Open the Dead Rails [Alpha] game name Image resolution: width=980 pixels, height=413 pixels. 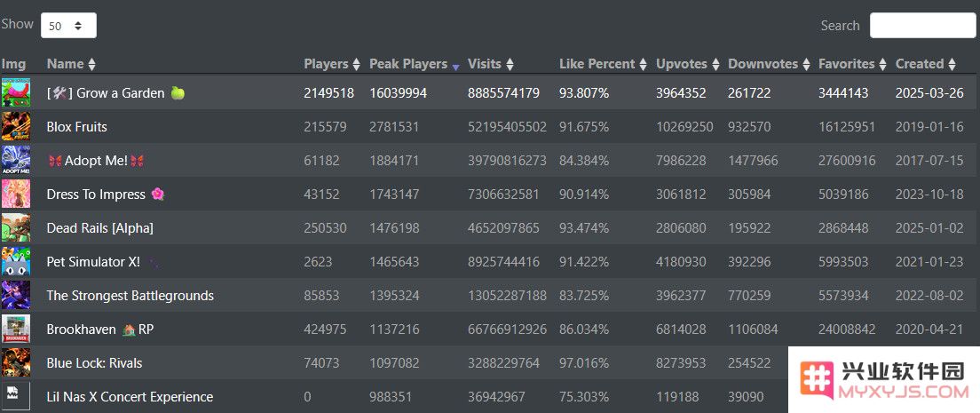[x=100, y=228]
